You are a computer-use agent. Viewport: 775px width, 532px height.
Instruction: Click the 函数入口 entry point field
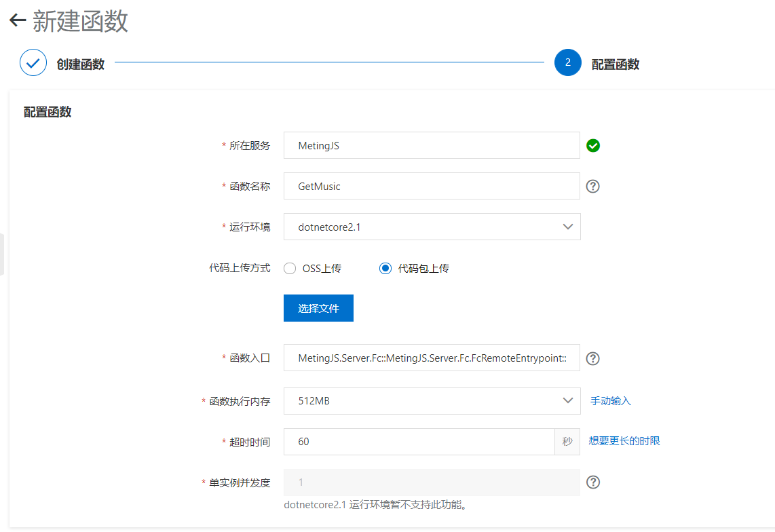click(432, 358)
